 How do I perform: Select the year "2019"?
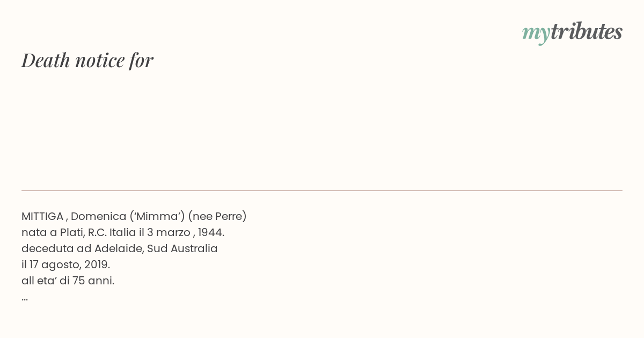click(x=97, y=264)
